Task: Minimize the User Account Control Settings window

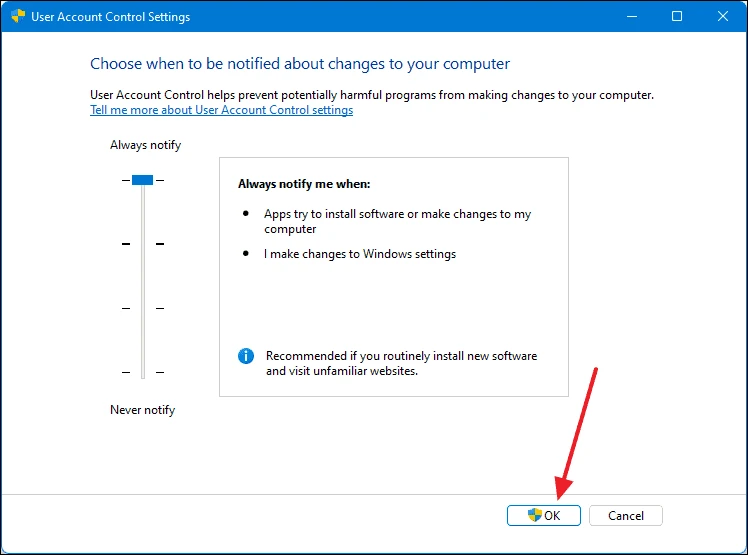Action: (x=632, y=16)
